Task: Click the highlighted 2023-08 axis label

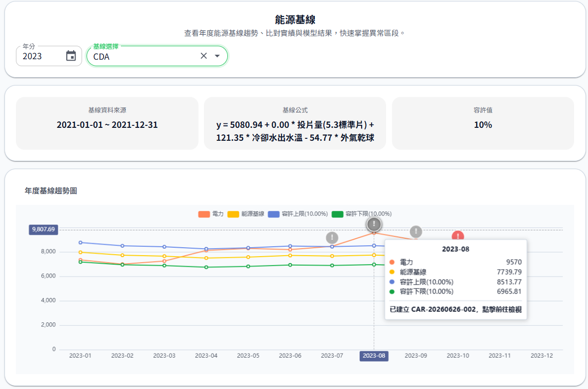Action: click(x=374, y=356)
